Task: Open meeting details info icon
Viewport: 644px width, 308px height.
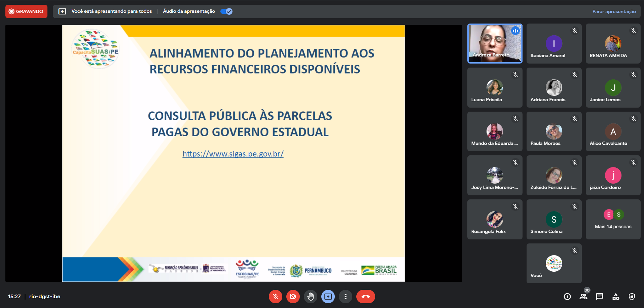Action: 567,297
